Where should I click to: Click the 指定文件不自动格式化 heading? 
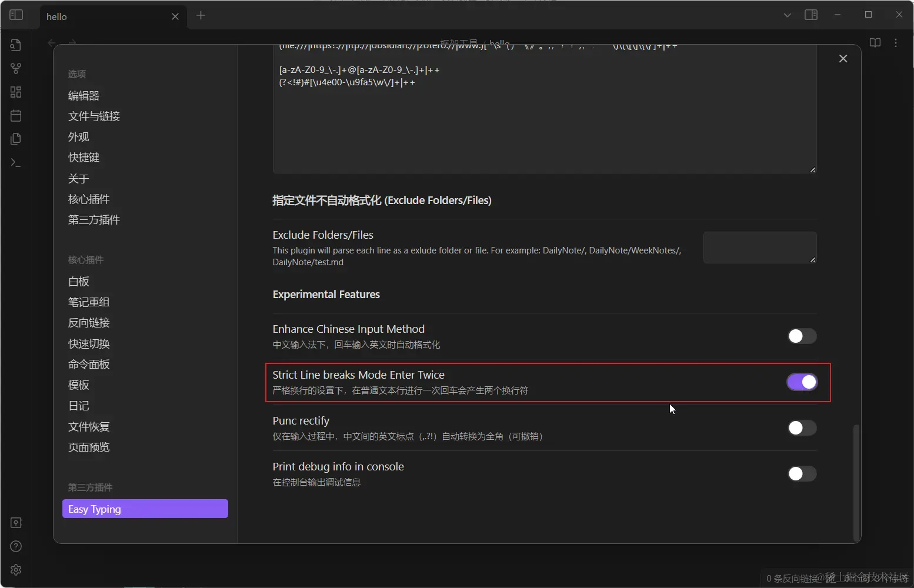pos(382,200)
